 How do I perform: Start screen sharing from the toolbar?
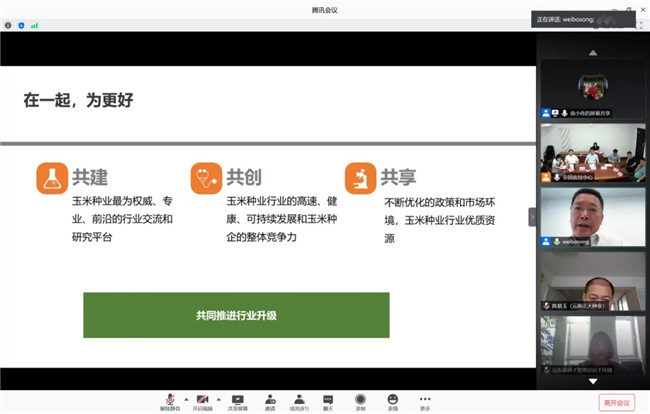pos(238,400)
